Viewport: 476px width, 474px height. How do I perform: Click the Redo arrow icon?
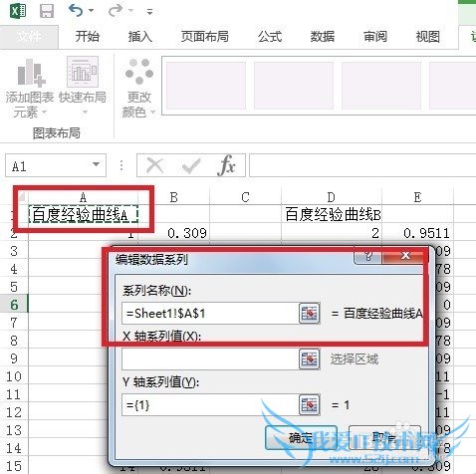pyautogui.click(x=115, y=11)
